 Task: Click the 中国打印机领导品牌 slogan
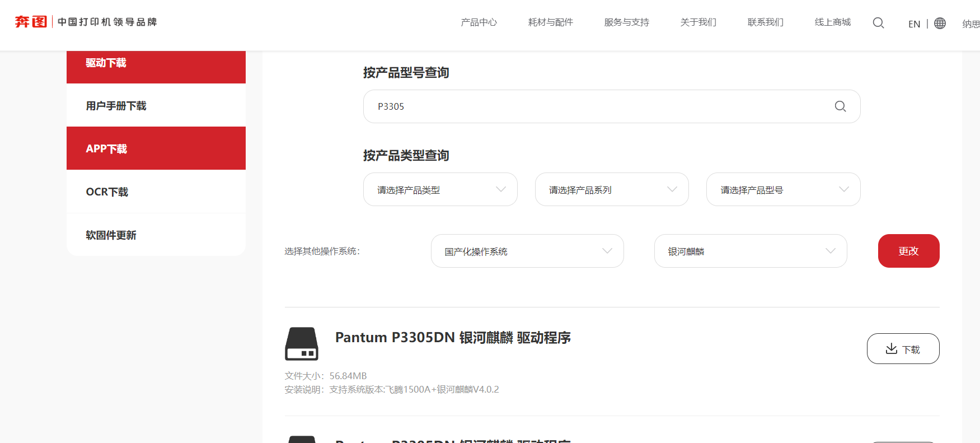(107, 22)
